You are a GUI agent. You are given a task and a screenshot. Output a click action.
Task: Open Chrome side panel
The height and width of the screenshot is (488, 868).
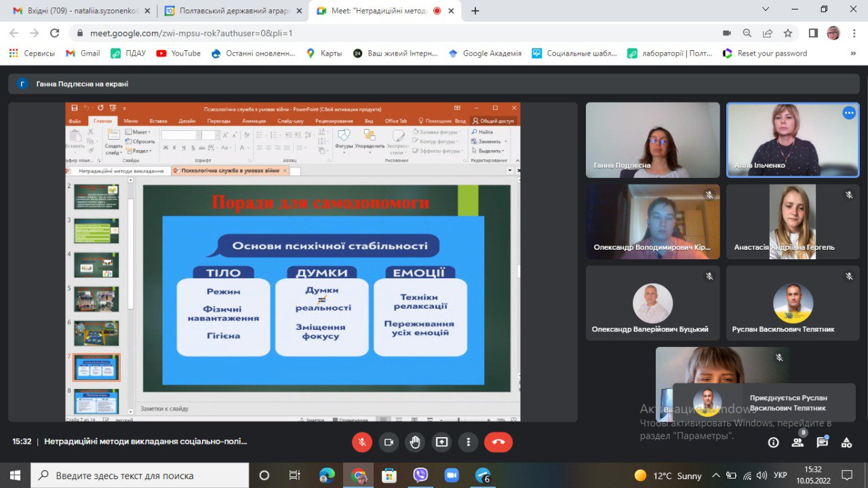click(813, 33)
